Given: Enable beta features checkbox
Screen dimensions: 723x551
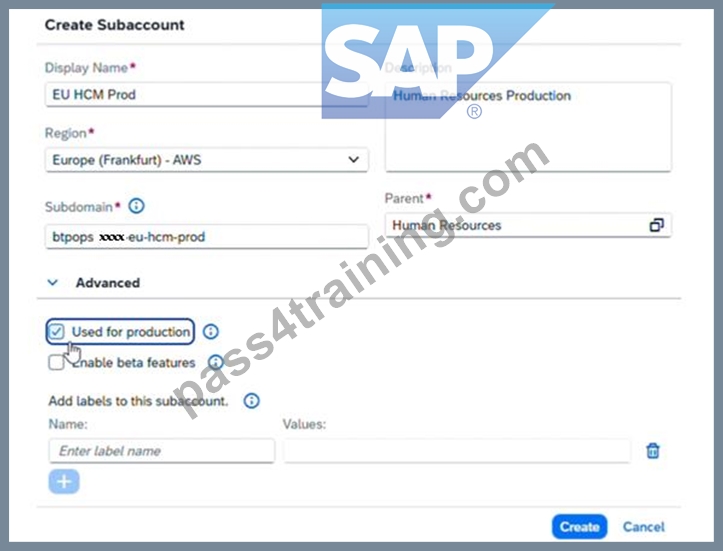Looking at the screenshot, I should (56, 362).
